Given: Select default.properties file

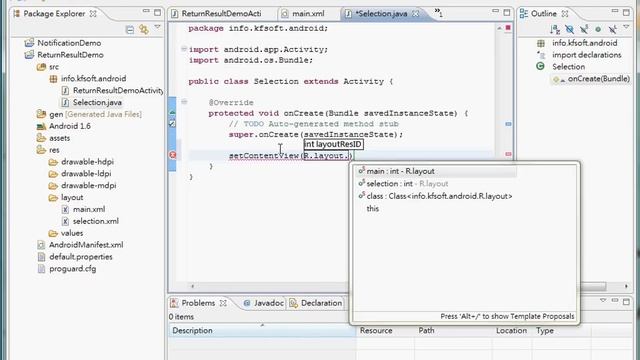Looking at the screenshot, I should [x=81, y=257].
